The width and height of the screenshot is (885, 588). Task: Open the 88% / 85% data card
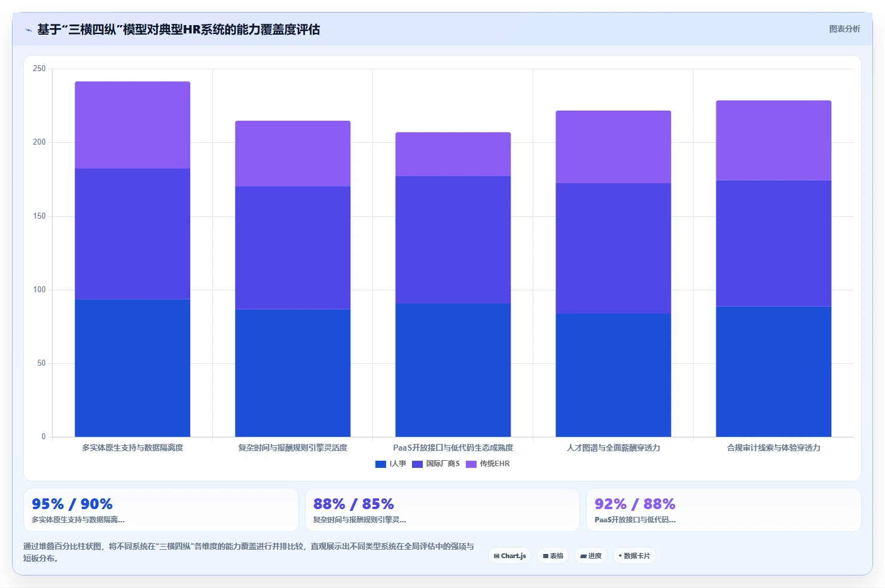pos(443,510)
